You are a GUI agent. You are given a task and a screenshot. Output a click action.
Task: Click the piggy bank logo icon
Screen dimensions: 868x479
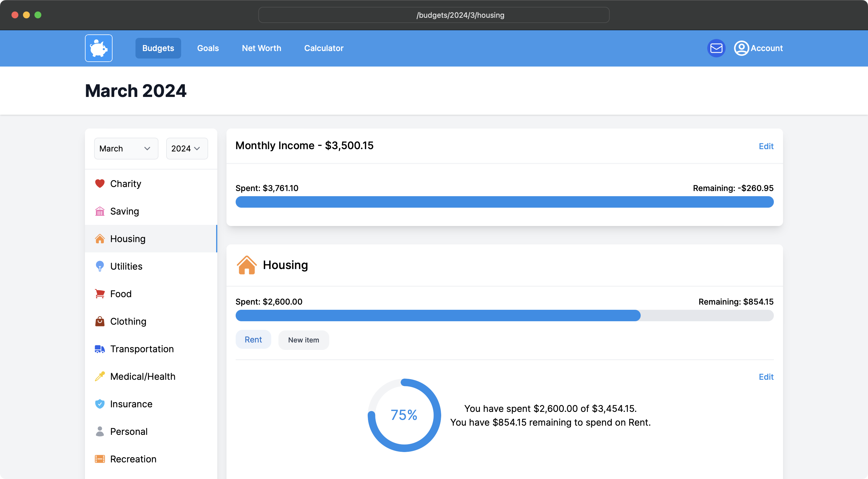pos(98,48)
